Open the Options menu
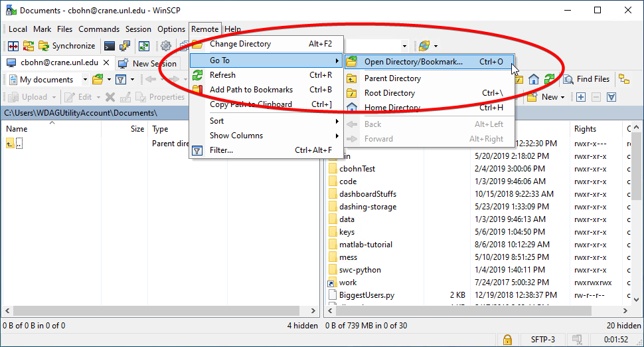This screenshot has width=644, height=347. pos(171,29)
